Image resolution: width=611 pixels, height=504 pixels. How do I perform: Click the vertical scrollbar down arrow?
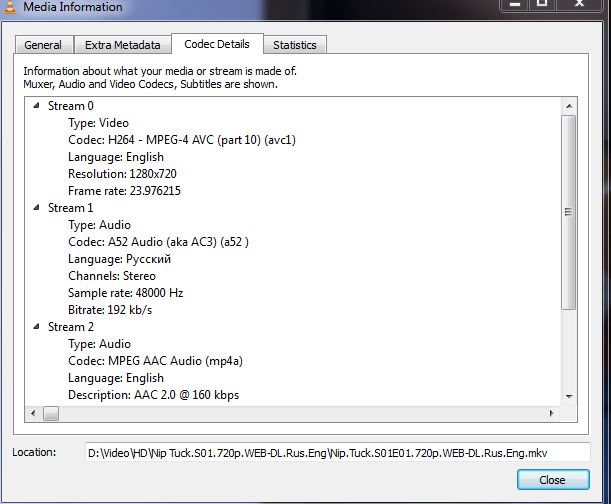point(569,396)
